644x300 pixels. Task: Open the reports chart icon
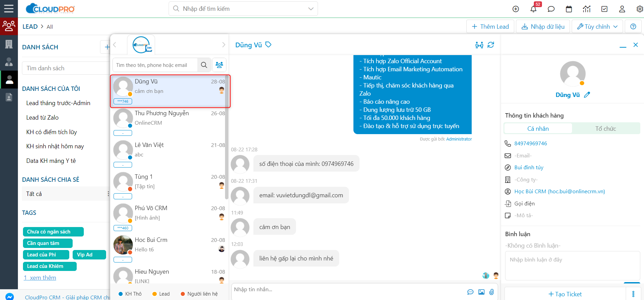587,9
